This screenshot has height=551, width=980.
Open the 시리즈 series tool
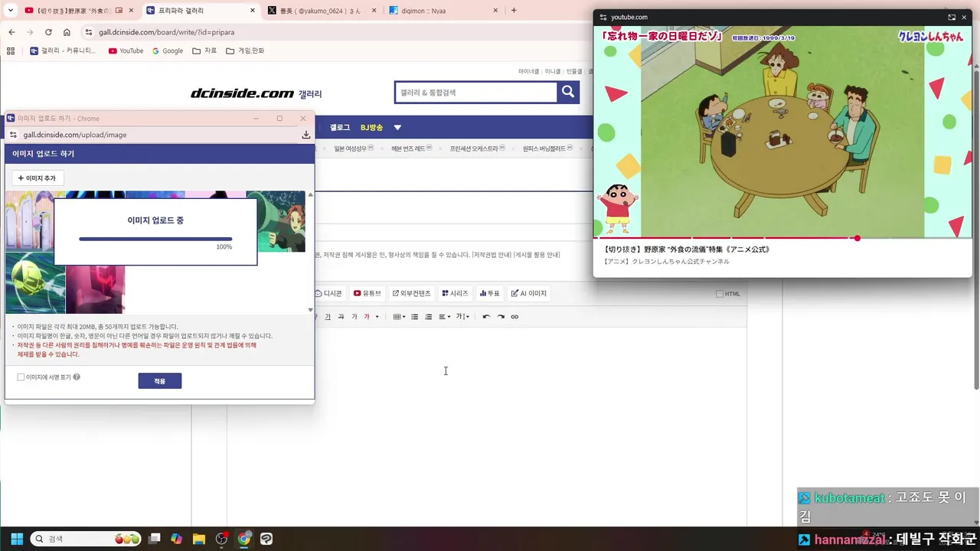point(455,293)
